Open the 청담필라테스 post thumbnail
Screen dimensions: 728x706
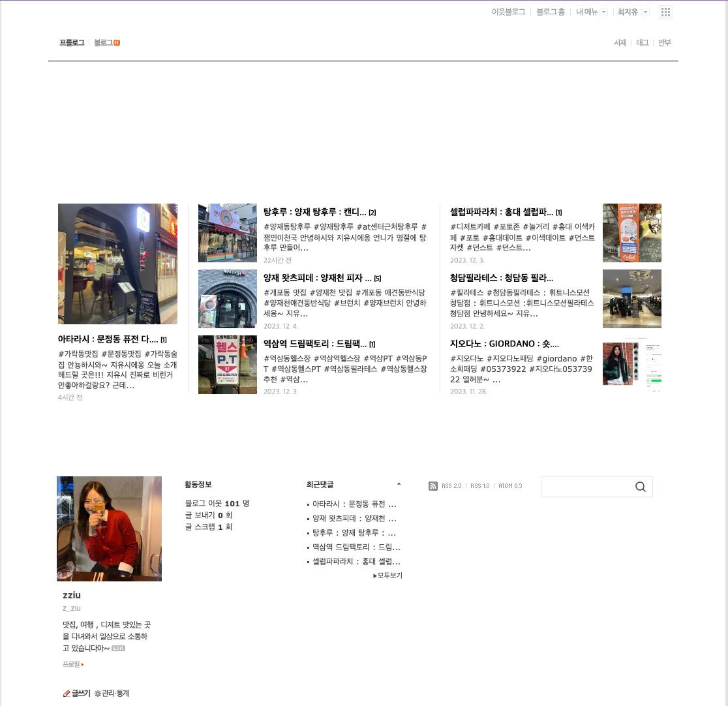tap(632, 299)
